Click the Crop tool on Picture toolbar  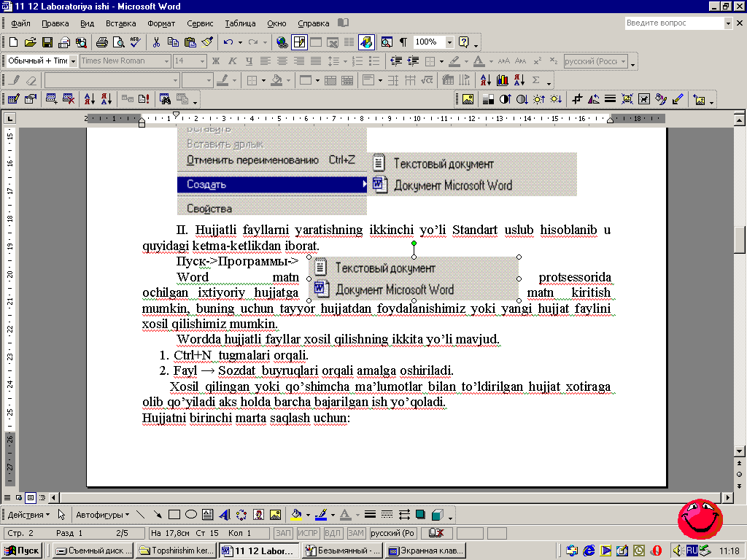pos(576,98)
